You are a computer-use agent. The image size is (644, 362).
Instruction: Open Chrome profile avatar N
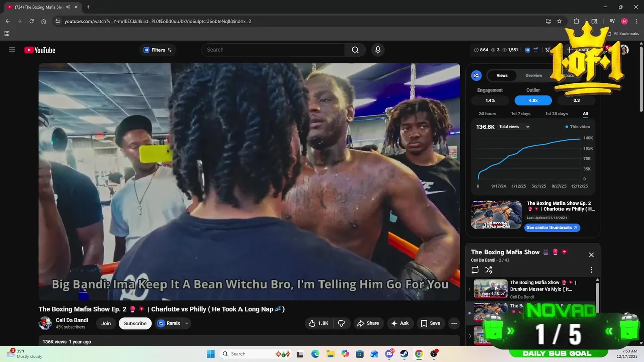624,21
